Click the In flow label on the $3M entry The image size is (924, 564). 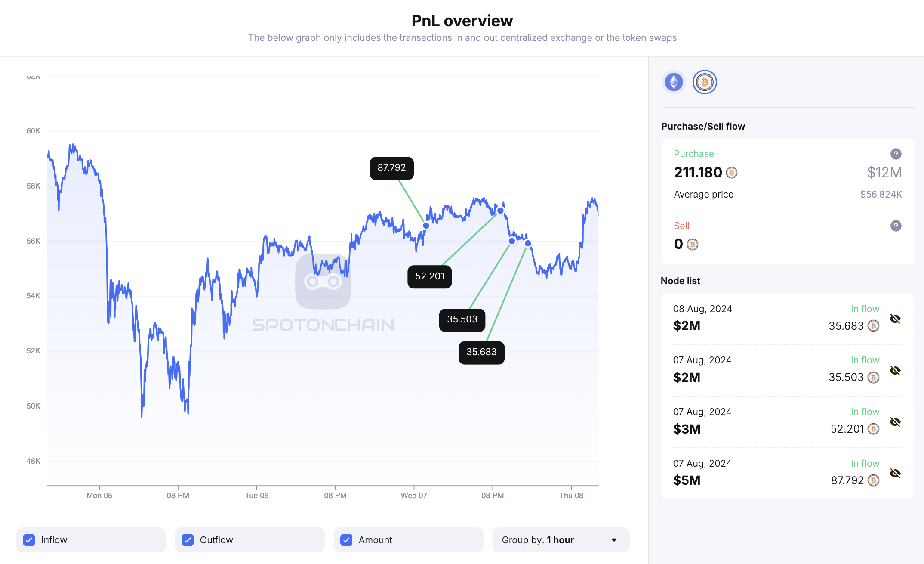[x=865, y=412]
